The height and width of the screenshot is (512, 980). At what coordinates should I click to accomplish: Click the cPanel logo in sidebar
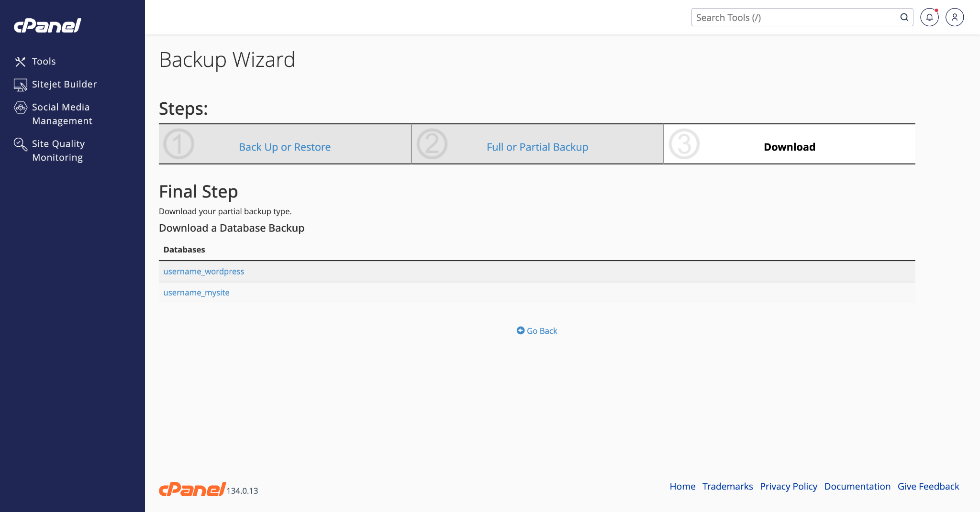(x=47, y=25)
